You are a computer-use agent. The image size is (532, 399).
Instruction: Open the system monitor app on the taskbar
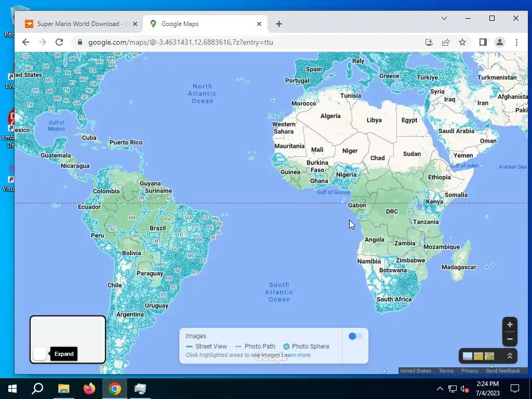140,389
